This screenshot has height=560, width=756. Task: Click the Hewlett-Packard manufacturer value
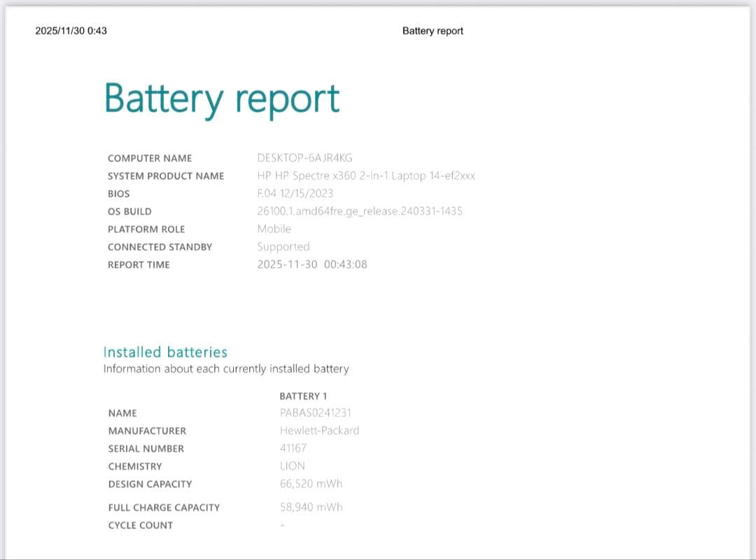click(319, 430)
